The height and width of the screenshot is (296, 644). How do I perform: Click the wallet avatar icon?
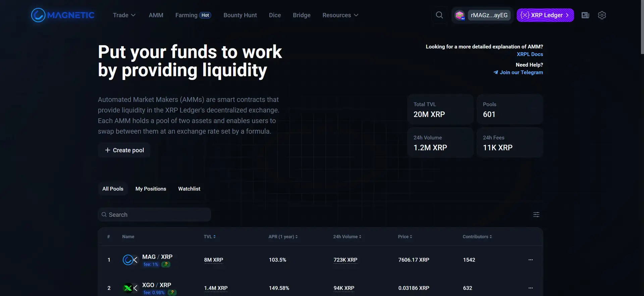click(x=460, y=15)
